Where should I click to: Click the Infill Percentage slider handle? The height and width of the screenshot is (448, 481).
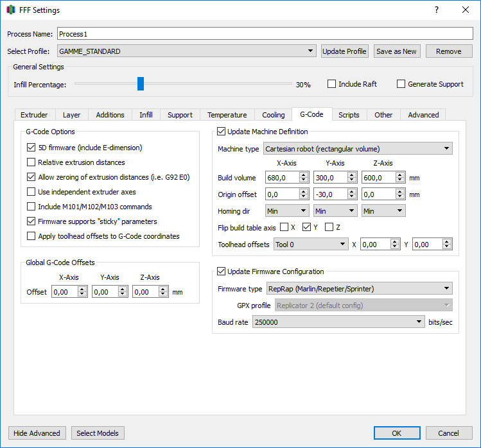coord(141,84)
